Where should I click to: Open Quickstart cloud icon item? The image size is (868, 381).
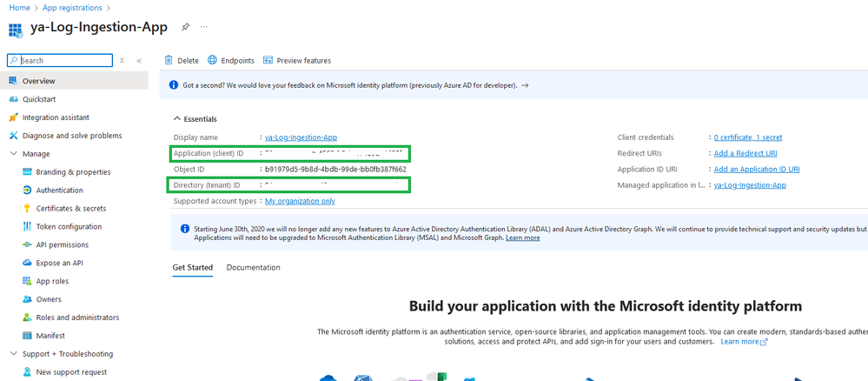[13, 99]
